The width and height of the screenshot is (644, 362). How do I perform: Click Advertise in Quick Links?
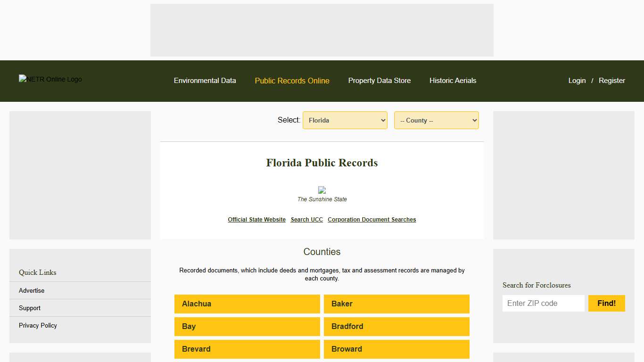[31, 290]
